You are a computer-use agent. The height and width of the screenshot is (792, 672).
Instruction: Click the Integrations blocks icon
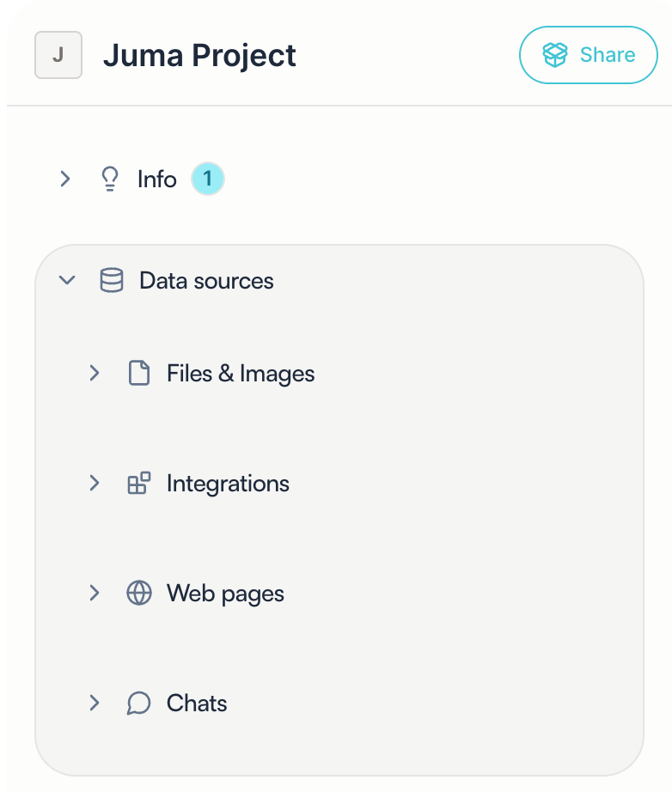(x=138, y=484)
